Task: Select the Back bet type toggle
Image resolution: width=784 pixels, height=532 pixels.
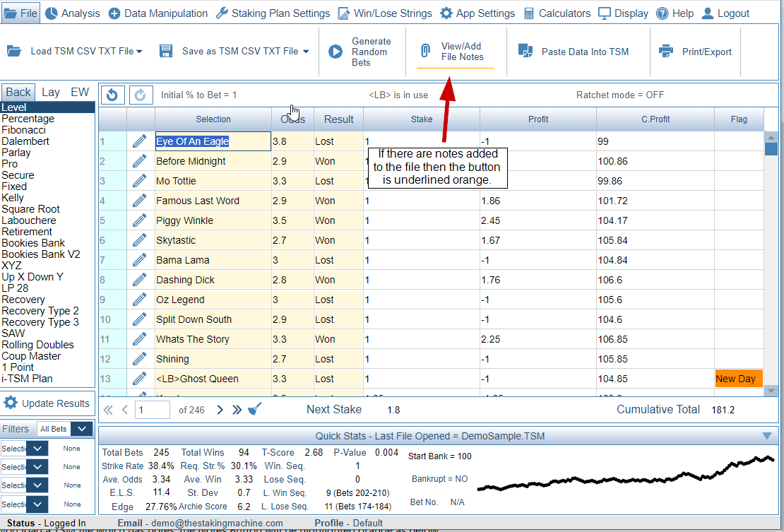Action: [x=18, y=92]
